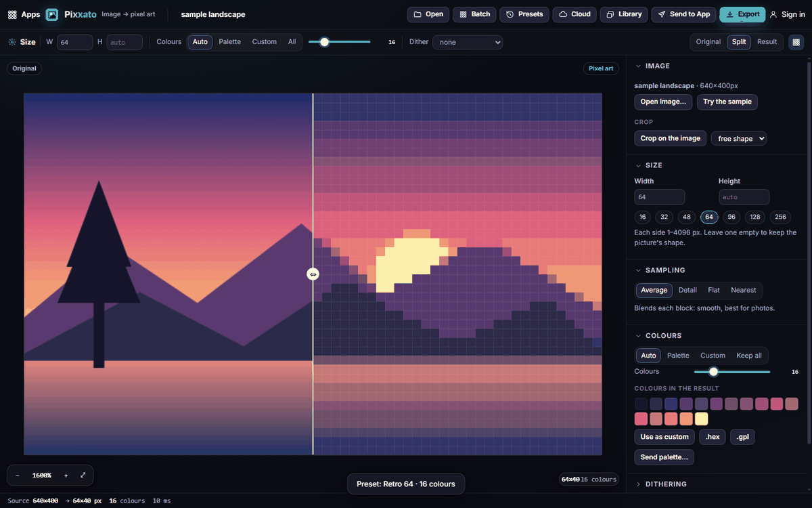Export palette as .gpl
Image resolution: width=812 pixels, height=508 pixels.
(x=742, y=437)
